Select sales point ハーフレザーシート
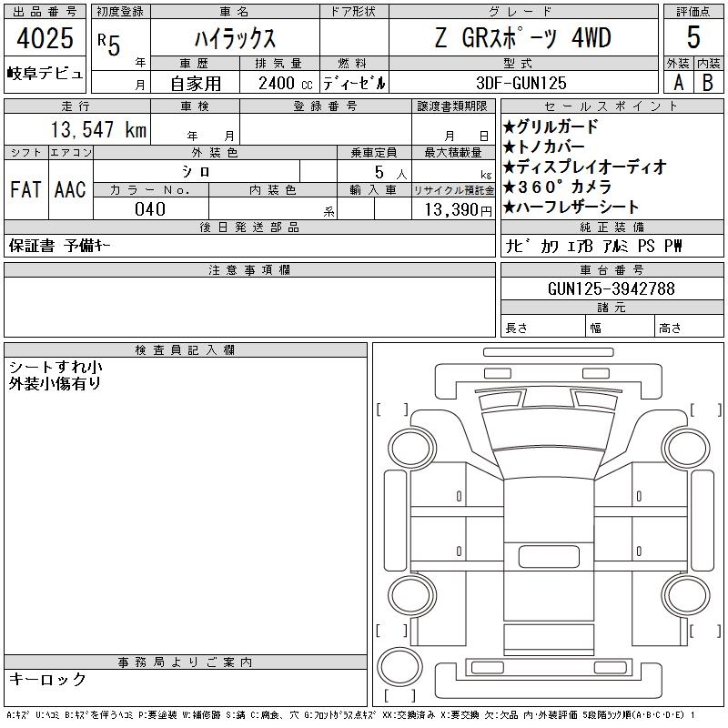728x728 pixels. coord(571,207)
